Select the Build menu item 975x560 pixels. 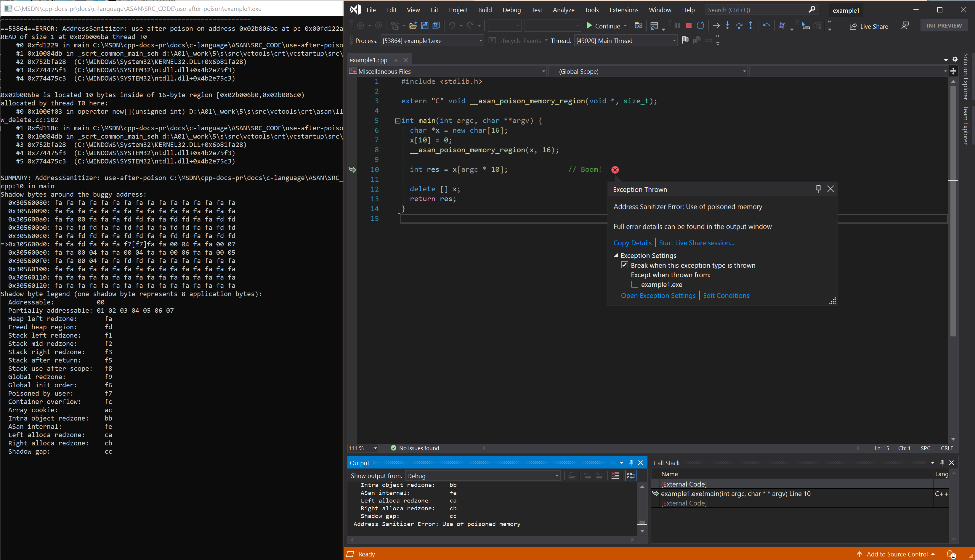click(485, 9)
